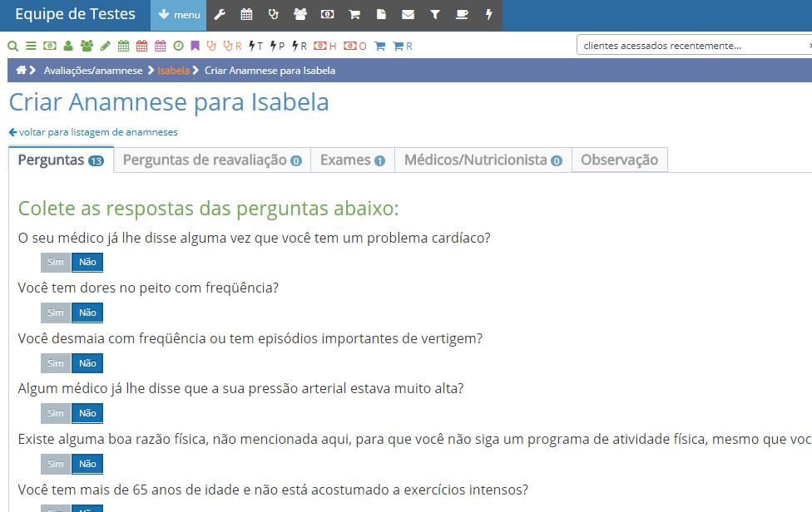Switch to the Exames tab
This screenshot has width=812, height=512.
(352, 160)
